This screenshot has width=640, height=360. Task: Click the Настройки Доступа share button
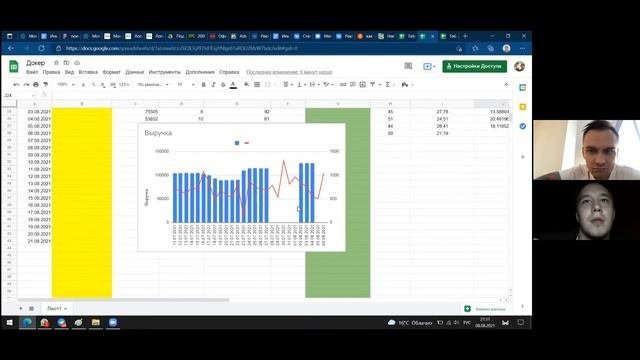474,66
